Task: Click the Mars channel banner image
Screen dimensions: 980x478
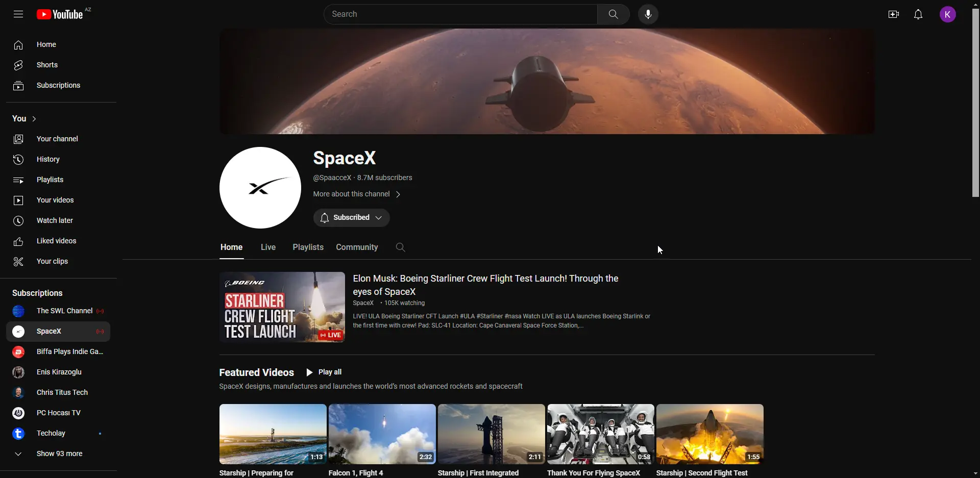Action: (x=547, y=82)
